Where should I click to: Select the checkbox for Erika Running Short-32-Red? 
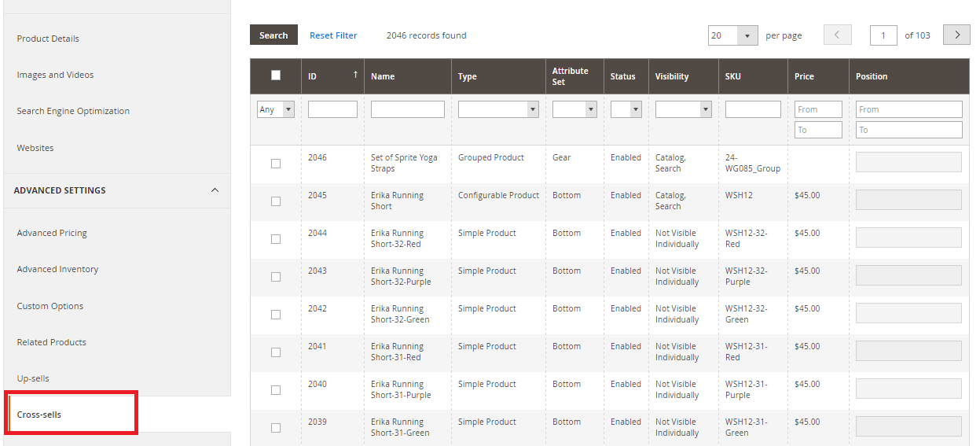[276, 239]
